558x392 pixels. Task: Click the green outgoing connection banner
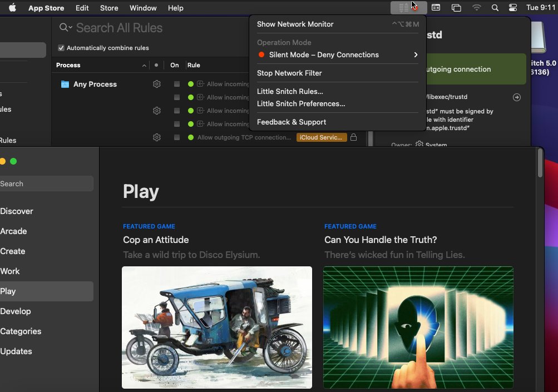click(476, 69)
